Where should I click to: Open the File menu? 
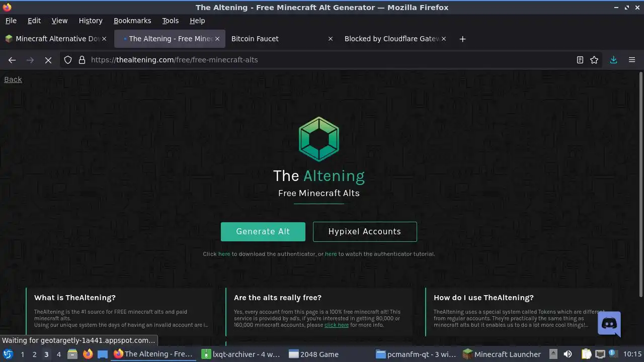(x=11, y=21)
